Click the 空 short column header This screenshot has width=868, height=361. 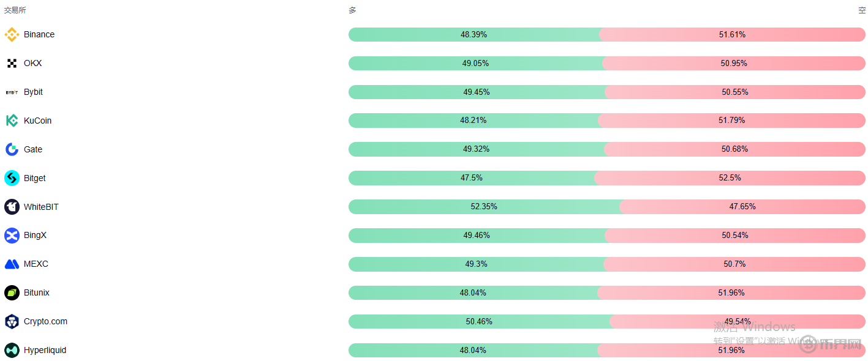click(861, 10)
